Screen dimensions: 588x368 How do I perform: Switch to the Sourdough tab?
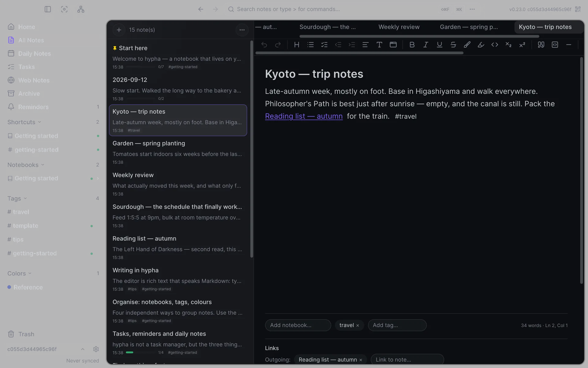[327, 27]
